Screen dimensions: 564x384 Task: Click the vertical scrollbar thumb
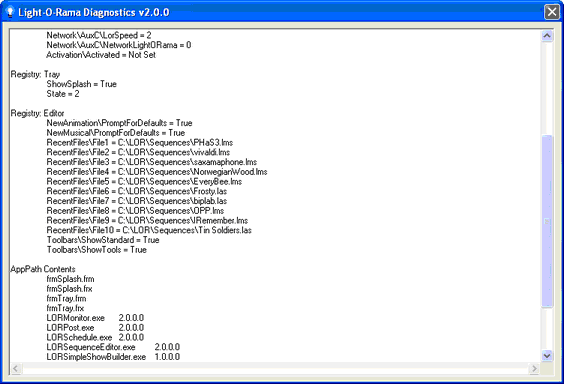click(x=547, y=221)
